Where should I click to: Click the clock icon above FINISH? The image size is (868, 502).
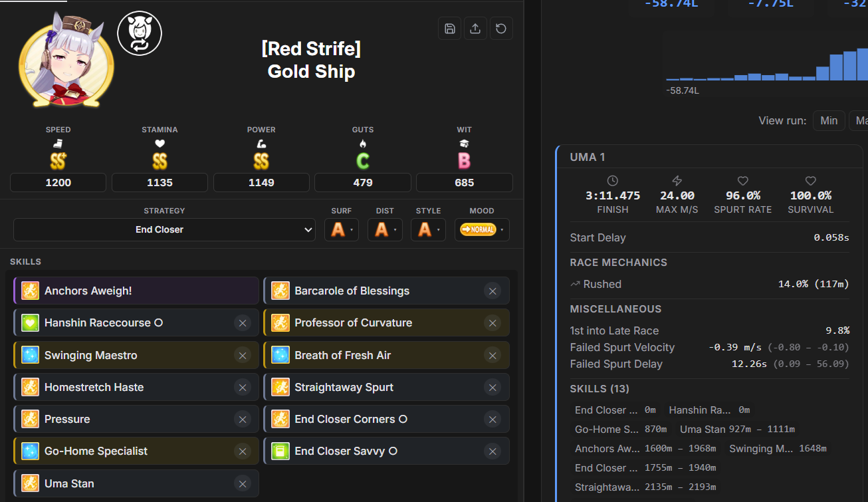point(613,181)
